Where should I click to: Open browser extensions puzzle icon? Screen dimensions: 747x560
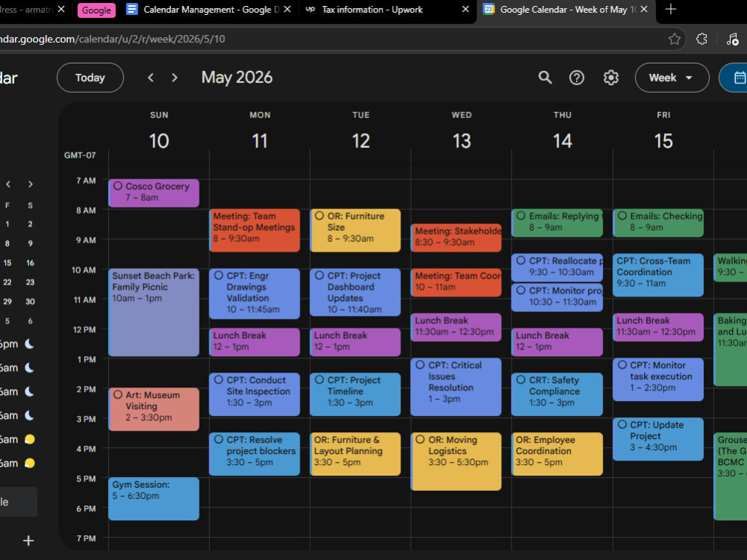pyautogui.click(x=701, y=39)
